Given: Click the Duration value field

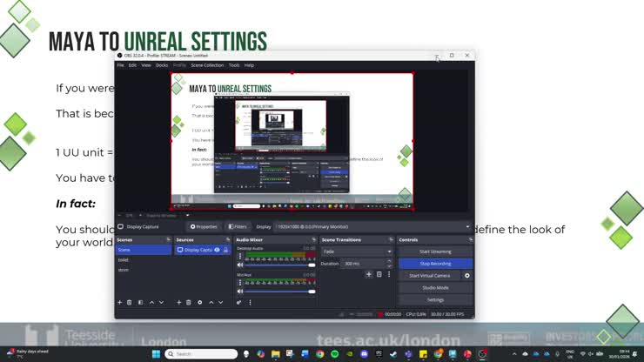Looking at the screenshot, I should point(364,264).
